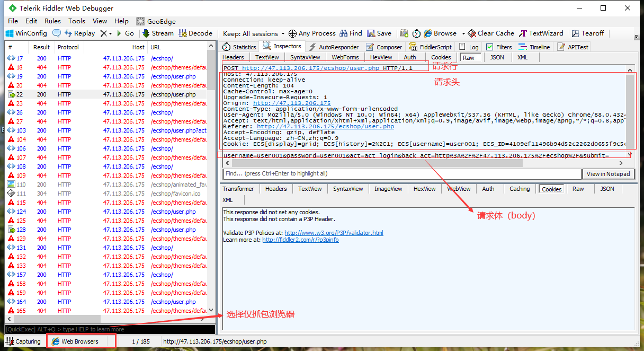Switch to the Composer tab
The height and width of the screenshot is (351, 644).
384,47
